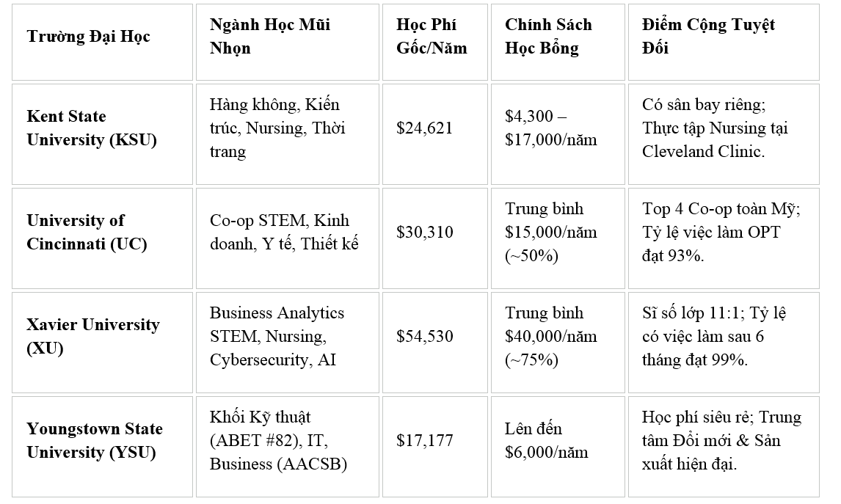Click the Trường Đại Học header cell
The height and width of the screenshot is (504, 841).
click(102, 43)
